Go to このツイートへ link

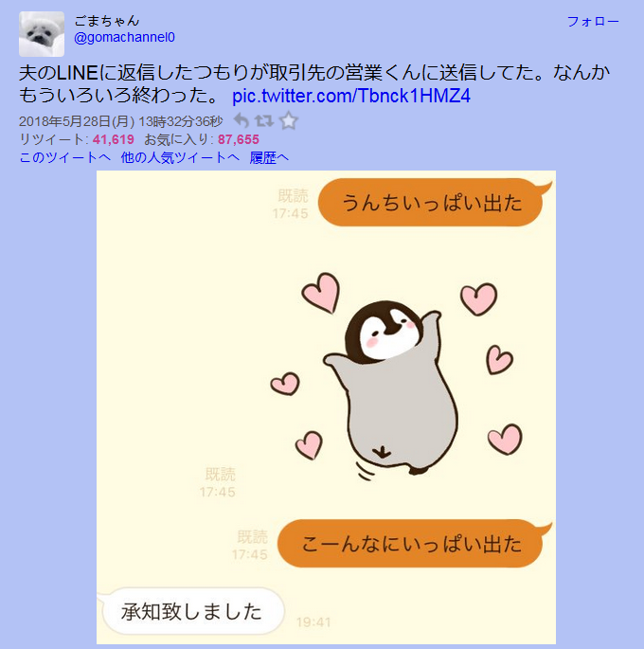click(x=65, y=157)
